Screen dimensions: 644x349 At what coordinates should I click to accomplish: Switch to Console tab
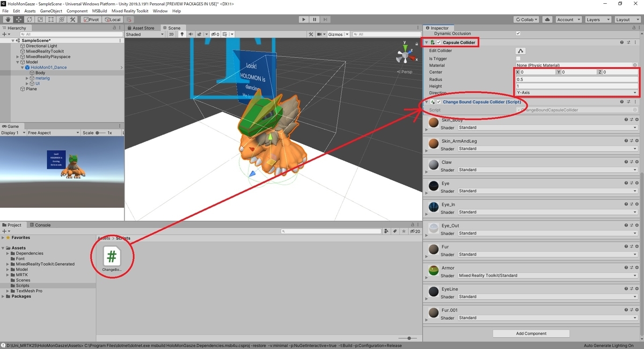coord(41,225)
